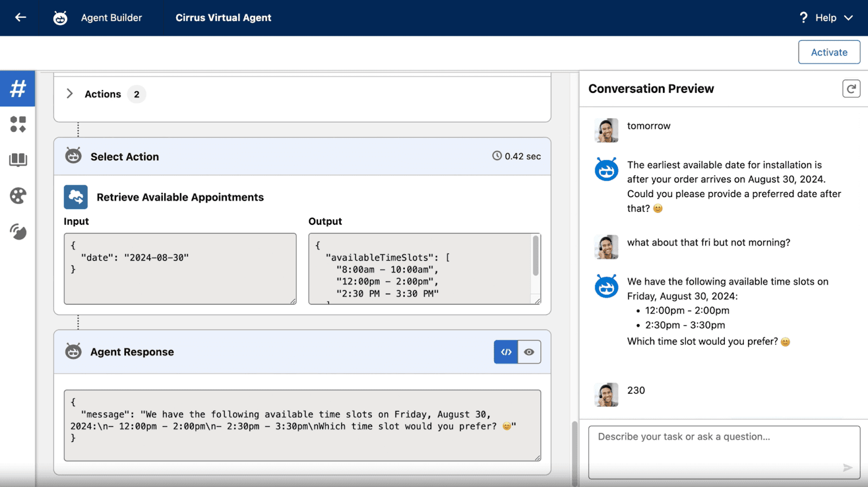Click the 'Retrieve Available Appointments' action title
Screen dimensions: 868x487
[x=180, y=197]
